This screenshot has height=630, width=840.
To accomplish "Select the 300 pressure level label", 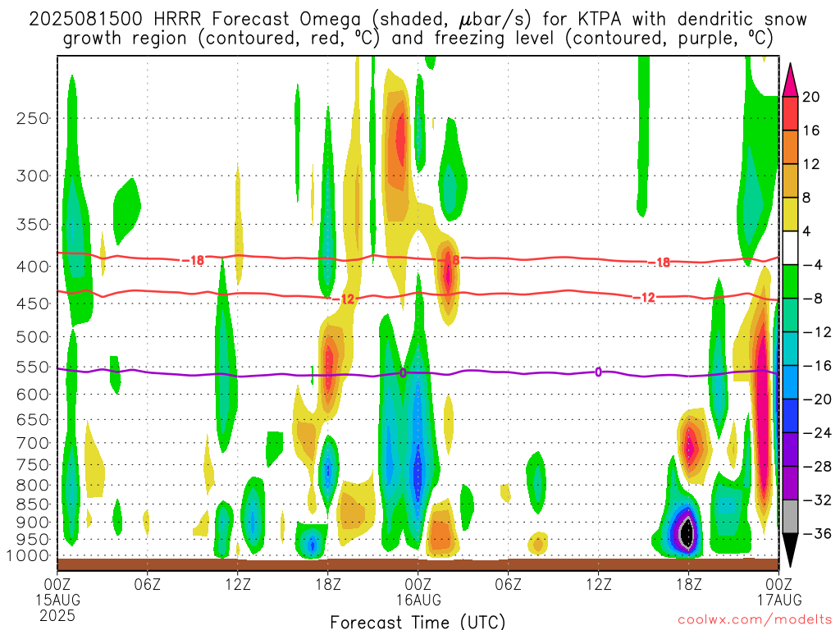I will click(33, 176).
